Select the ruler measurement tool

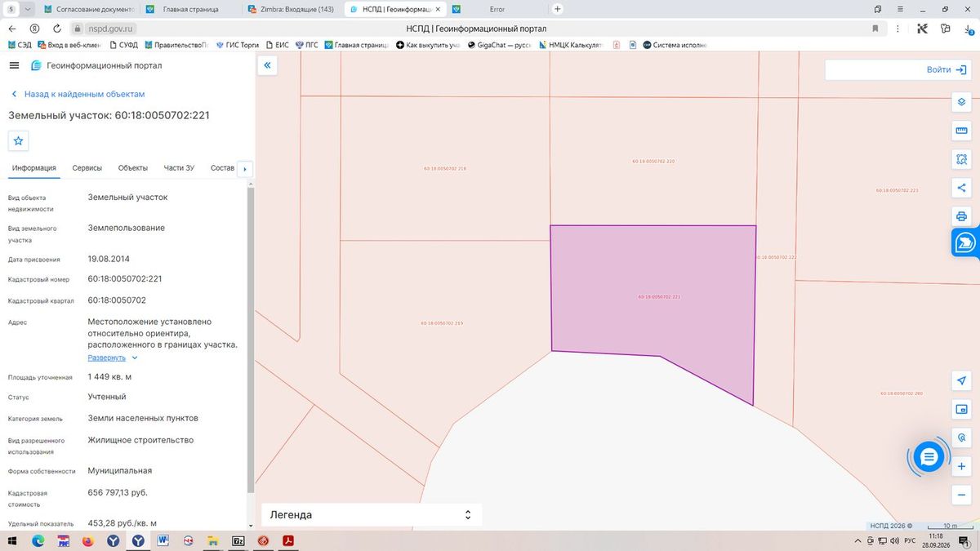coord(961,131)
